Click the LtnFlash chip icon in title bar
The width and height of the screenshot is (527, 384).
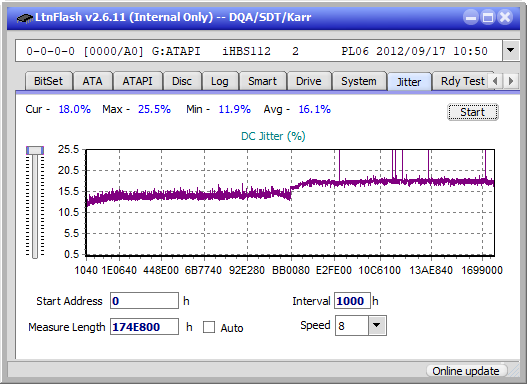[x=24, y=17]
